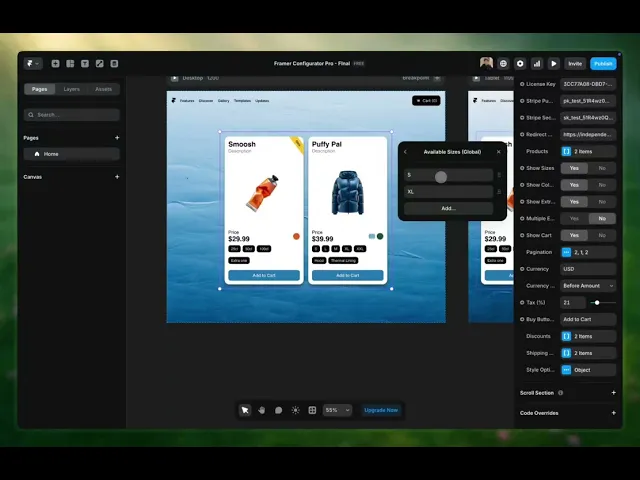
Task: Open the Currency position Before Amount dropdown
Action: (x=588, y=286)
